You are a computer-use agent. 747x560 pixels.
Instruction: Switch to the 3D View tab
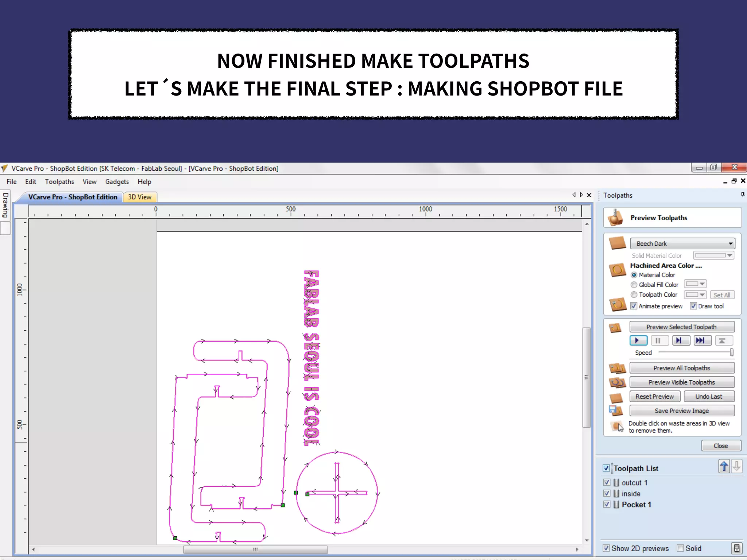(140, 197)
